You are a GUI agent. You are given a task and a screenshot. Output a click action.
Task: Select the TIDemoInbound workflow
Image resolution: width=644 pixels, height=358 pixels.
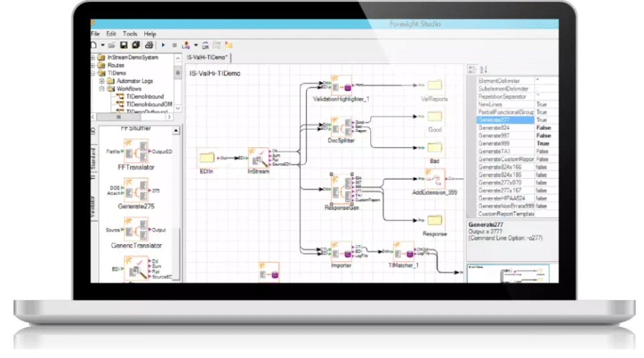point(145,97)
